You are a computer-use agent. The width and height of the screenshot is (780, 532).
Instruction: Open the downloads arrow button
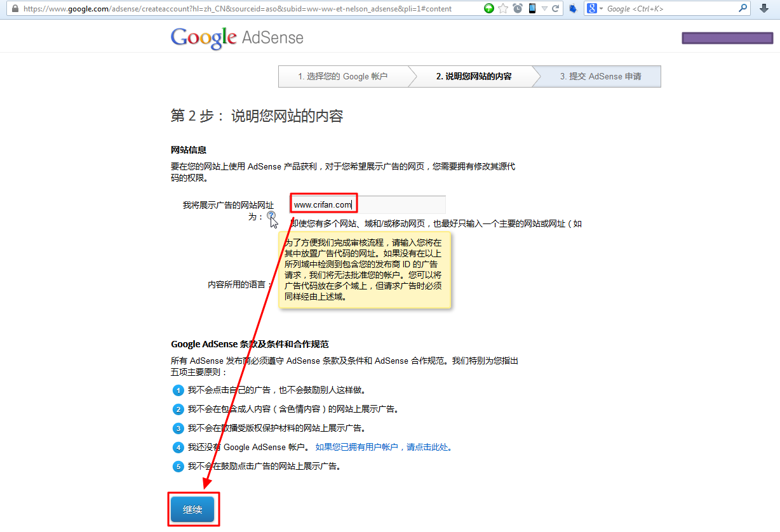764,8
